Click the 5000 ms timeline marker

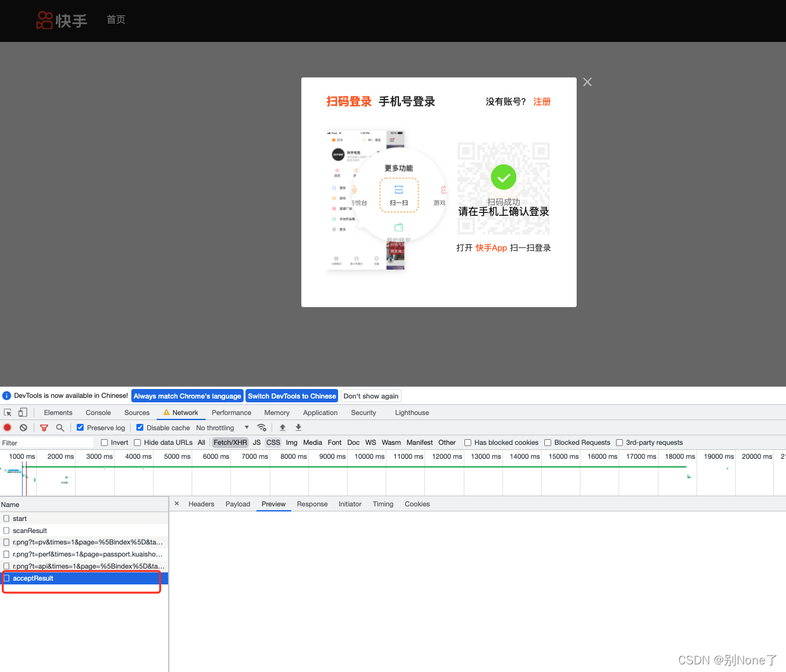point(177,456)
